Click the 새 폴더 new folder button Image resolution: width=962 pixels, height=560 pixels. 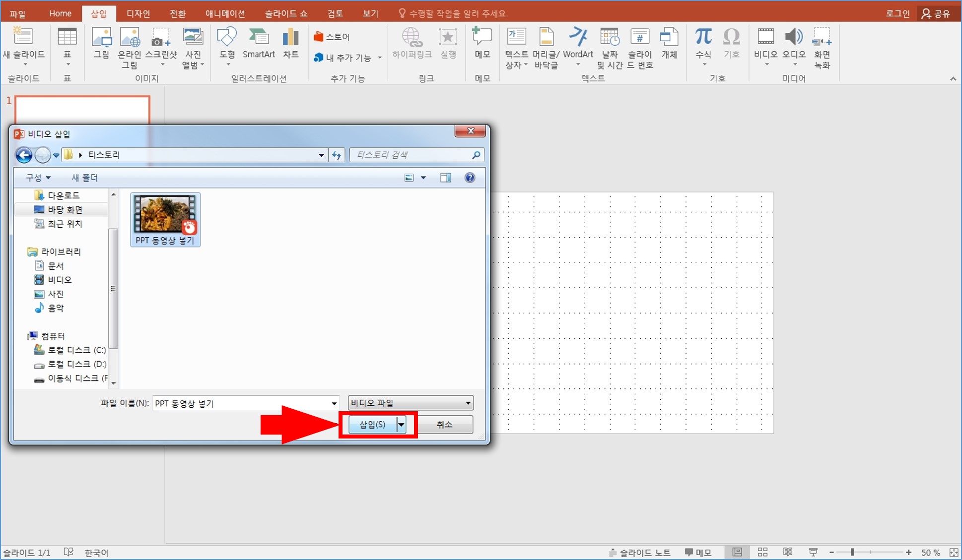coord(84,178)
